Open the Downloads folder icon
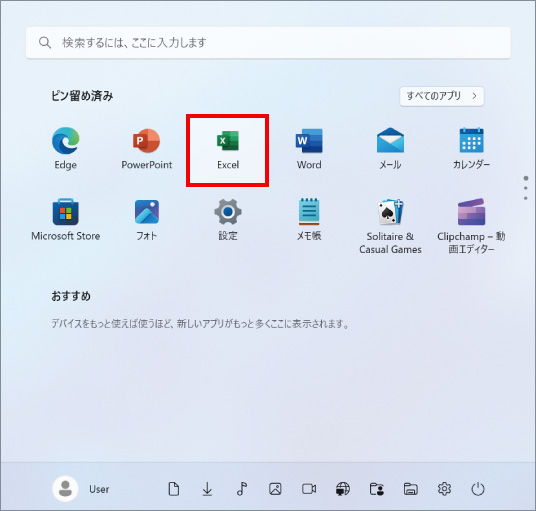 tap(207, 489)
